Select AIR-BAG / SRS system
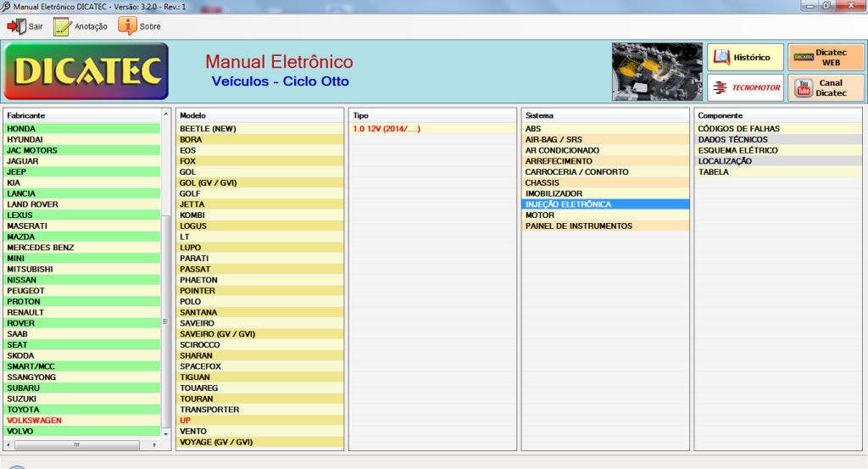Viewport: 868px width, 469px height. click(x=605, y=140)
